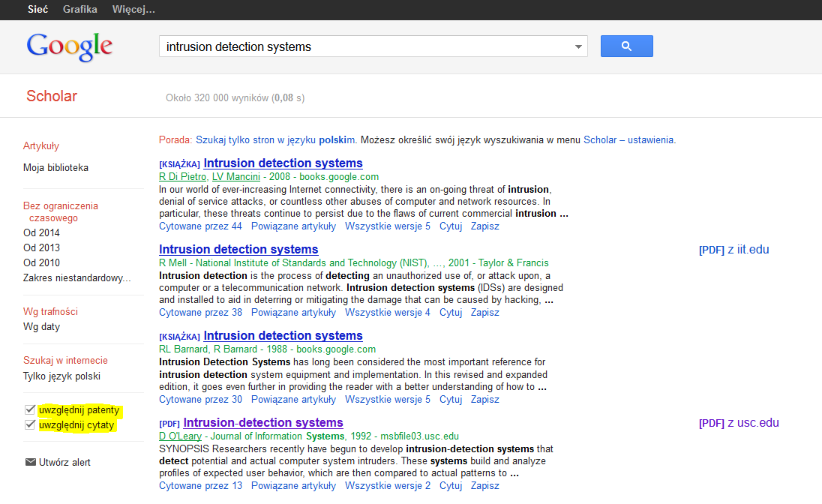The image size is (822, 504).
Task: Open NIST result Intrusion detection systems
Action: tap(238, 249)
